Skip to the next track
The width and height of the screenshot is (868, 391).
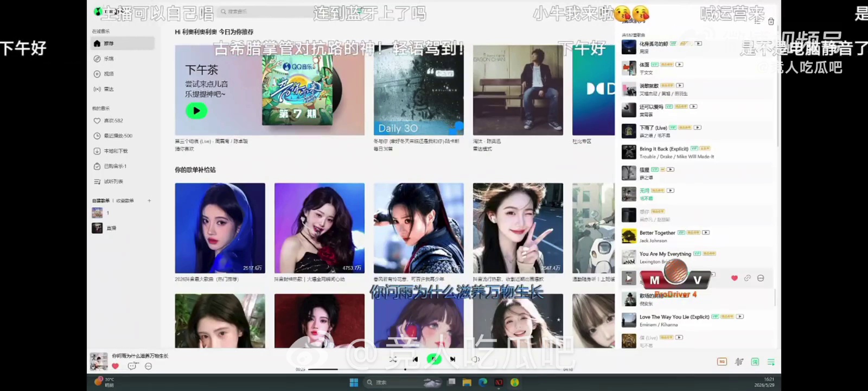coord(452,359)
